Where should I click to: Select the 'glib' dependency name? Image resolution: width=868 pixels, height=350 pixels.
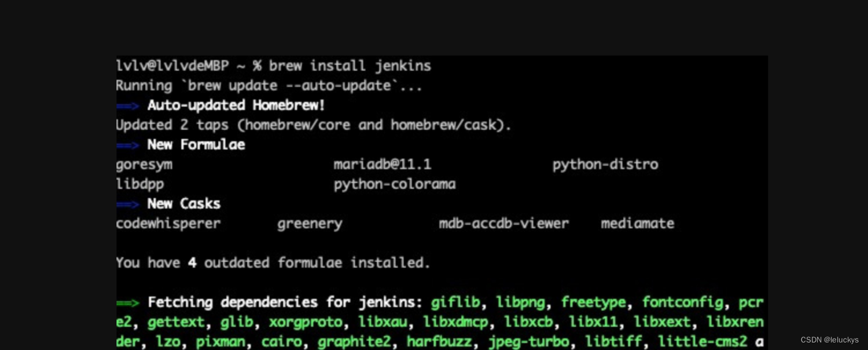237,322
